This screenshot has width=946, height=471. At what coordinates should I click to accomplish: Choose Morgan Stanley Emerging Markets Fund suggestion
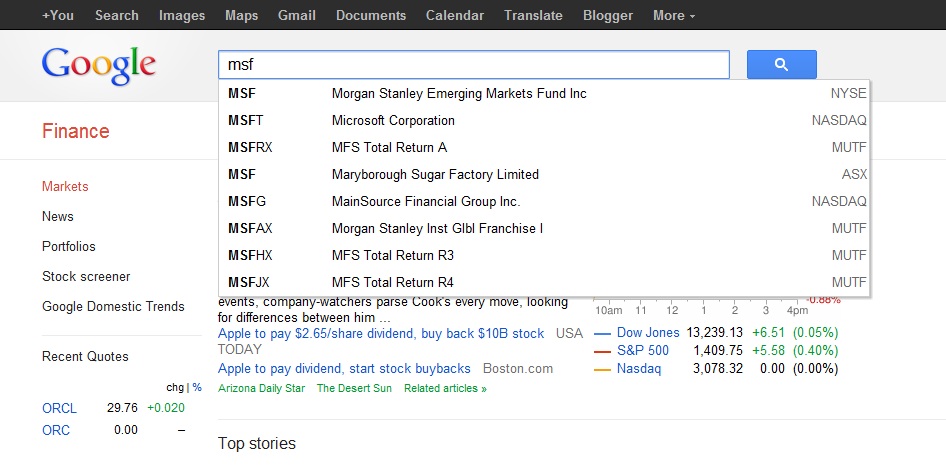click(x=459, y=94)
